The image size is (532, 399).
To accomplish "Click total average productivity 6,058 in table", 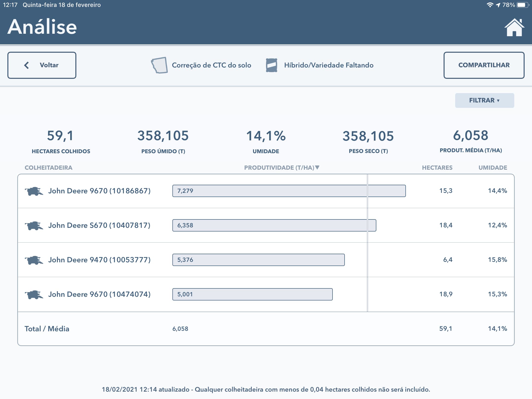I will coord(180,329).
